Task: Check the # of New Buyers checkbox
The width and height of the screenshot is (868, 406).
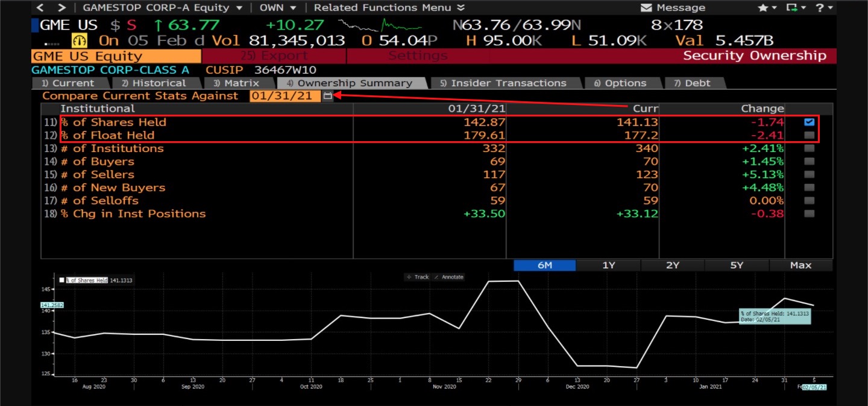Action: point(809,188)
